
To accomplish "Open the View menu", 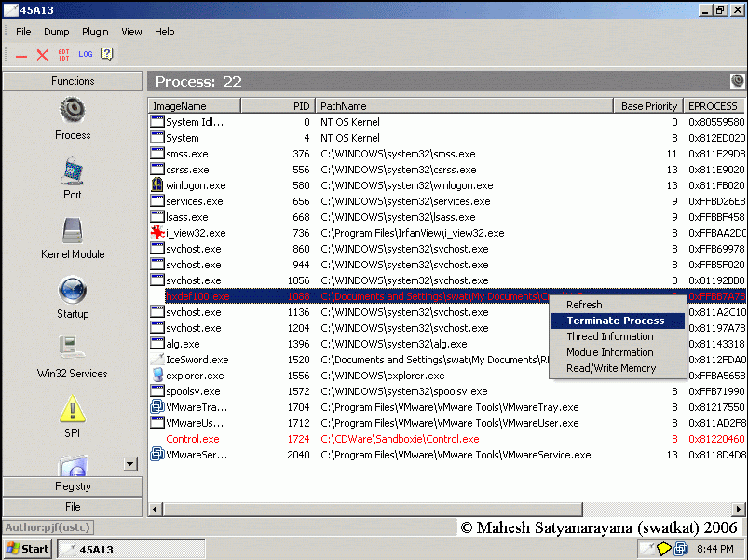I will (x=131, y=32).
